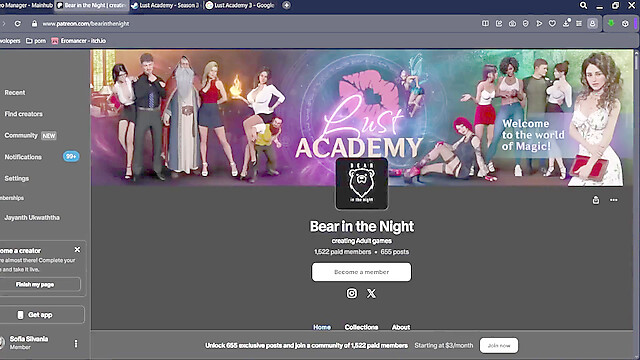640x360 pixels.
Task: Click the '1,522 paid members' text
Action: pos(342,252)
